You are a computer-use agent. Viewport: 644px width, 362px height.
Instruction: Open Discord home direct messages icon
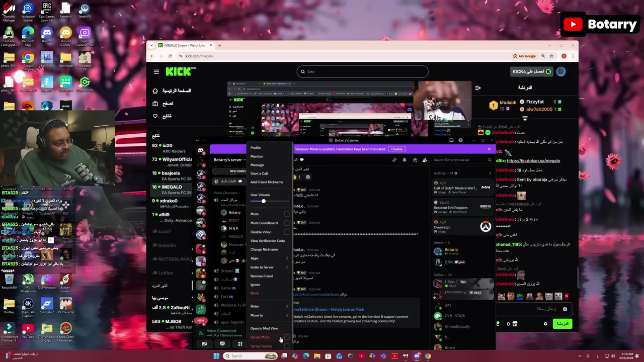[201, 150]
